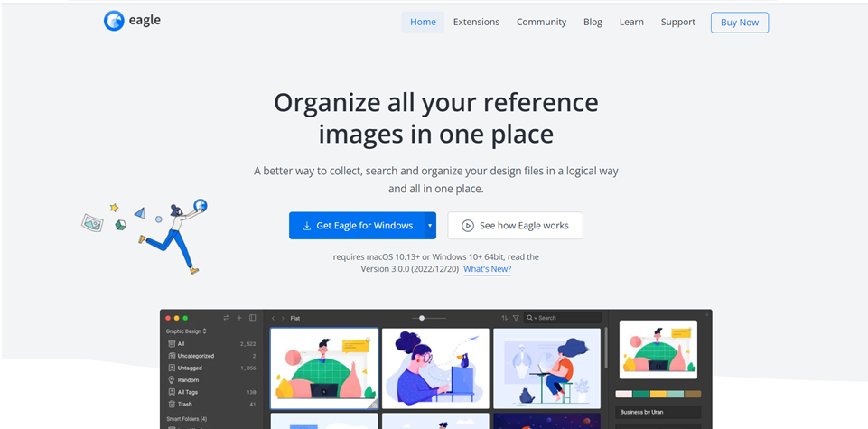Click the switch library arrows icon in preview
Screen dimensions: 868x429
coord(226,318)
